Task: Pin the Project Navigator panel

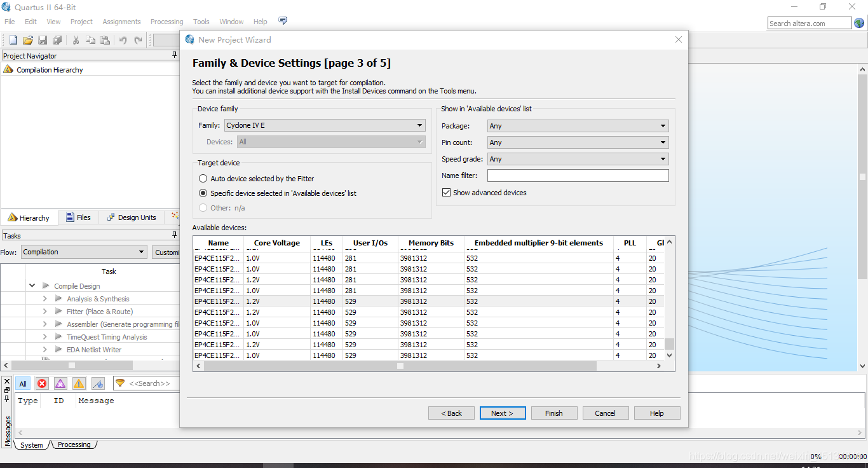Action: pos(175,55)
